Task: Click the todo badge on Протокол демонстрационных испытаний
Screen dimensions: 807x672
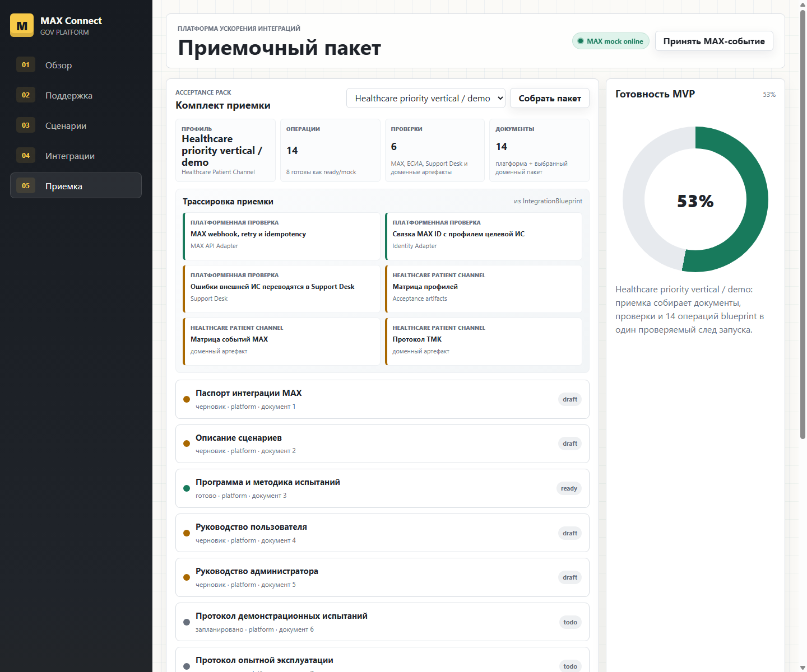Action: click(x=570, y=622)
